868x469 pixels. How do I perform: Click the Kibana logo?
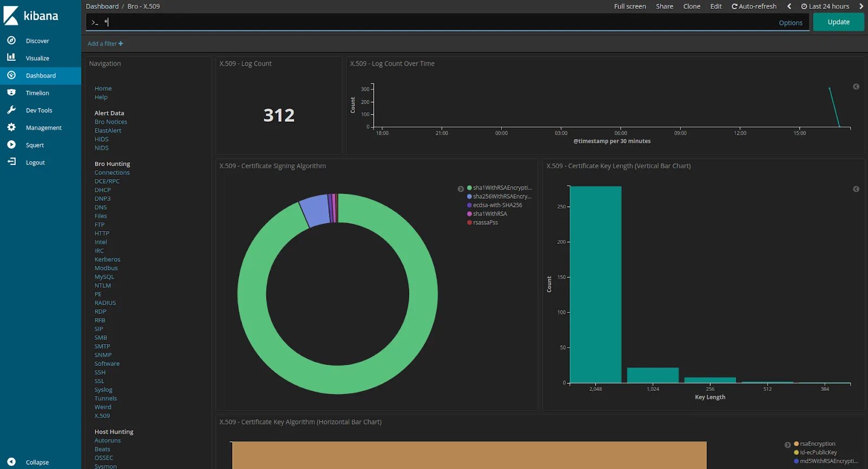[31, 16]
